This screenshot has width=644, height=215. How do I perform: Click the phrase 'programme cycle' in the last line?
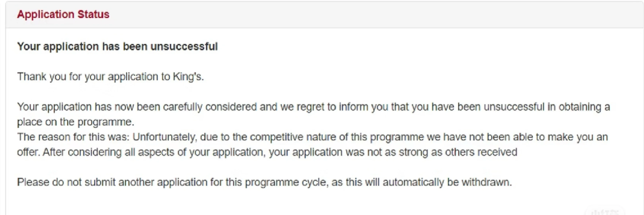pos(286,182)
